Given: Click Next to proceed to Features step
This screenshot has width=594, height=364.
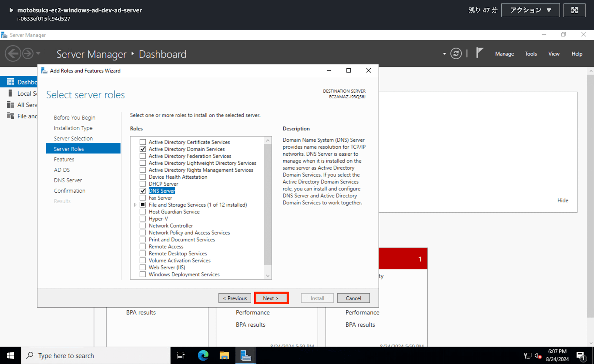Looking at the screenshot, I should point(271,298).
